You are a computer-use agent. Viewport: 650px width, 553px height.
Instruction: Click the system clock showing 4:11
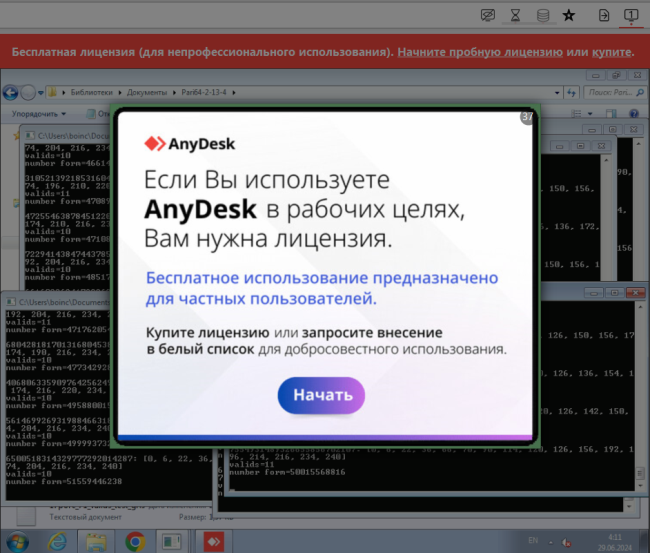pos(614,537)
